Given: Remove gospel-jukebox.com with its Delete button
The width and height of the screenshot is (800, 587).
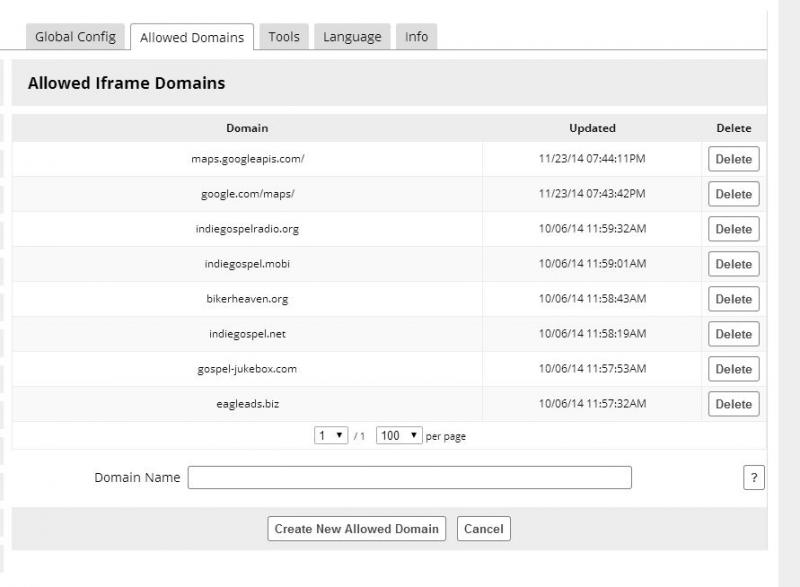Looking at the screenshot, I should tap(733, 369).
